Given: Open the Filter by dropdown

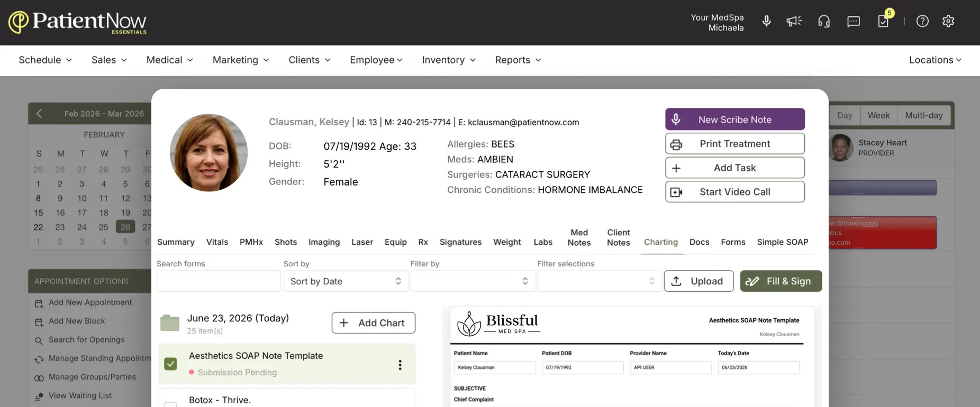Looking at the screenshot, I should pos(473,281).
